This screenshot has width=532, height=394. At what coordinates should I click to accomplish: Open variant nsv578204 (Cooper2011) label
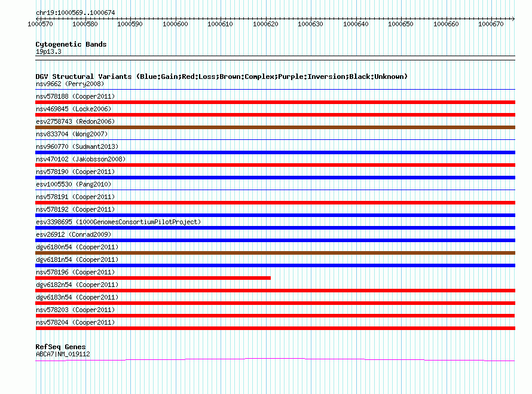(75, 322)
